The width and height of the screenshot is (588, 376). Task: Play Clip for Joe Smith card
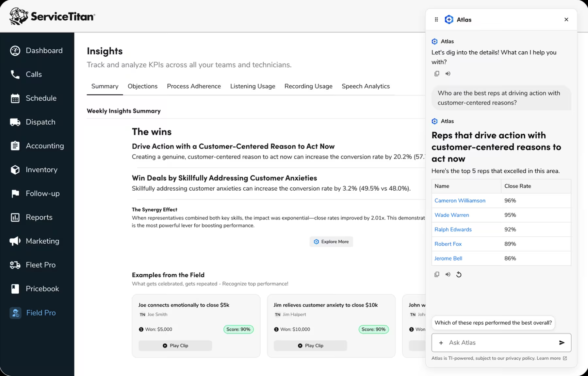point(175,346)
